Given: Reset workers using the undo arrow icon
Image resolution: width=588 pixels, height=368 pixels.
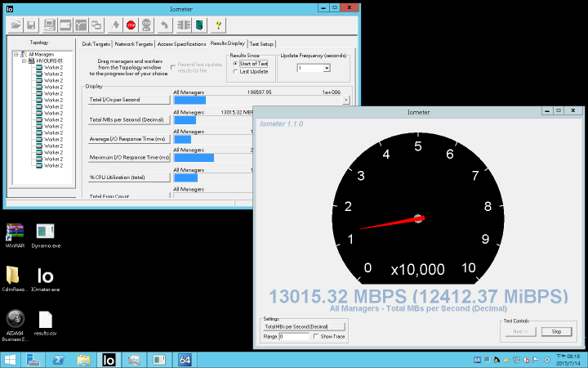Looking at the screenshot, I should click(x=165, y=25).
